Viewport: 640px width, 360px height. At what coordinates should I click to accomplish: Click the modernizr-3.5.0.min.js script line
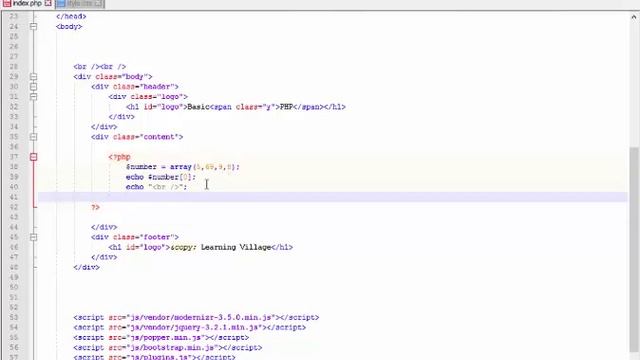tap(196, 318)
